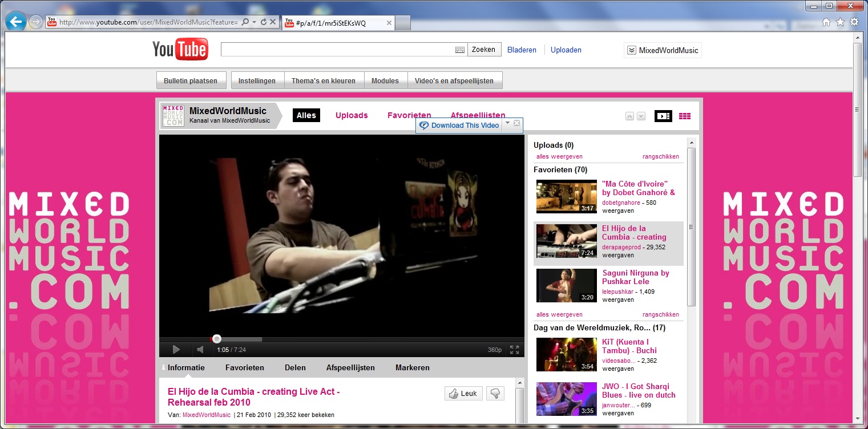The image size is (868, 429).
Task: Select the Uploads channel tab
Action: click(x=352, y=115)
